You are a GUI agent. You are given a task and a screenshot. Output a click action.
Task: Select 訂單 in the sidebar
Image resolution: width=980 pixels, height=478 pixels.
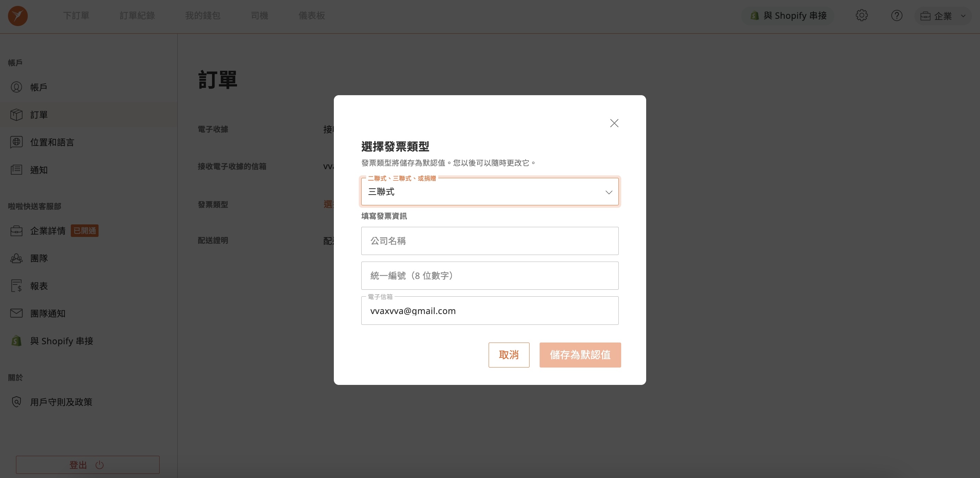[x=88, y=115]
